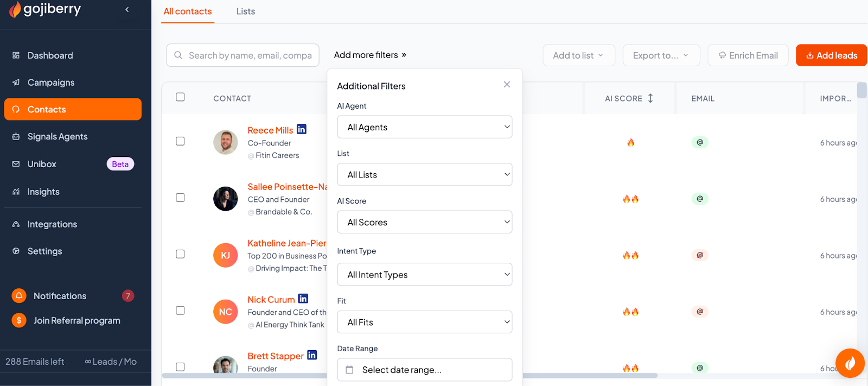Viewport: 868px width, 386px height.
Task: Click the Add leads button
Action: [831, 55]
